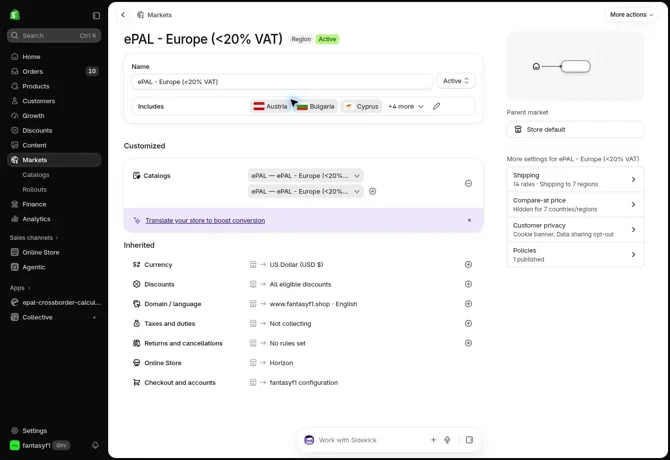The height and width of the screenshot is (460, 670).
Task: Remove Catalogs customization with minus icon
Action: pos(468,183)
